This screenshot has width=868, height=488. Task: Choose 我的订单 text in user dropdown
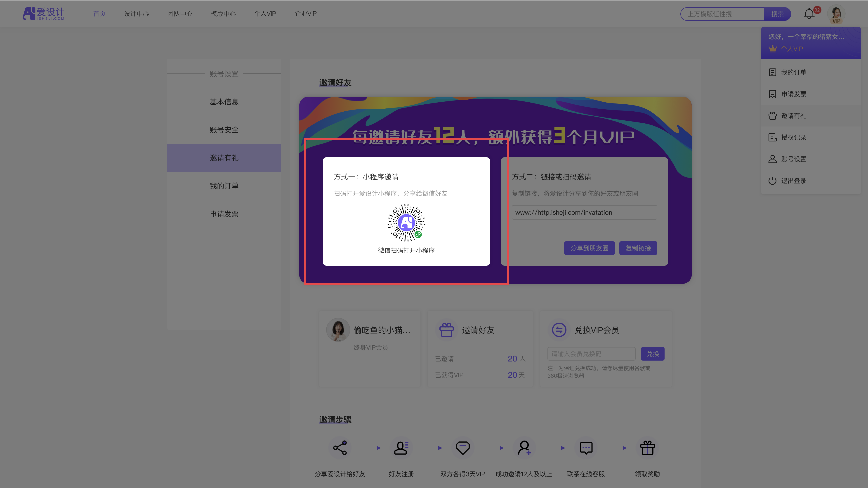(794, 72)
